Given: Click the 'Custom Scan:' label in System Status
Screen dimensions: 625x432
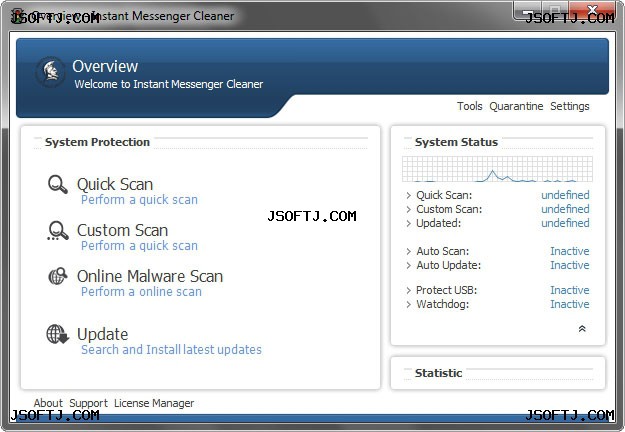Looking at the screenshot, I should 449,209.
